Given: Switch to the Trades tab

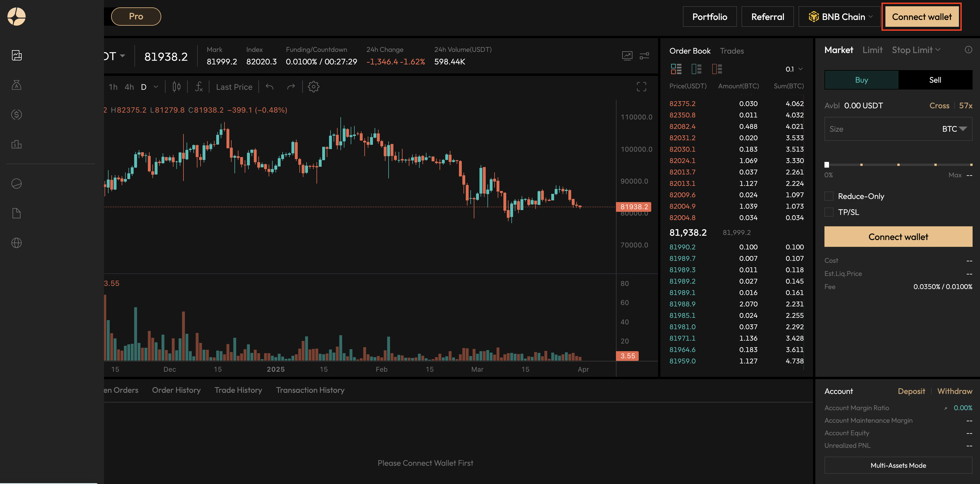Looking at the screenshot, I should point(732,51).
